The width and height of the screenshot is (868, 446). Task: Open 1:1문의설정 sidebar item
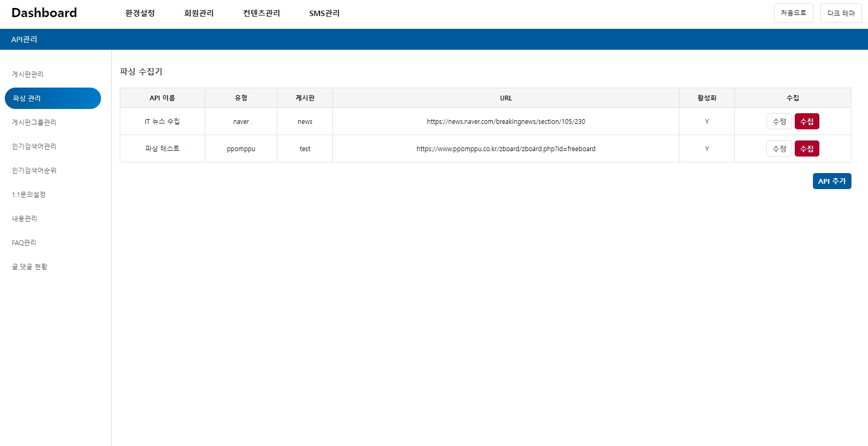pyautogui.click(x=29, y=194)
